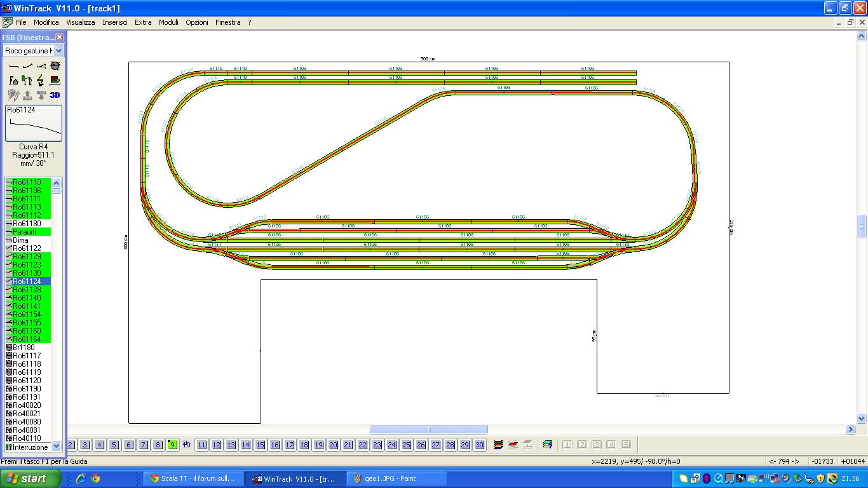Click the vertical scrollbar up arrow
The width and height of the screenshot is (868, 488).
coord(862,36)
